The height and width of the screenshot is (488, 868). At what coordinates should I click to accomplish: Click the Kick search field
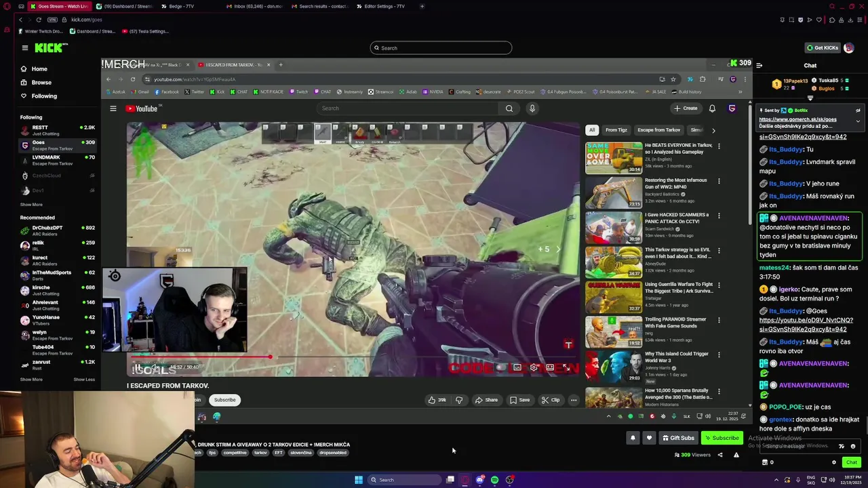point(441,48)
